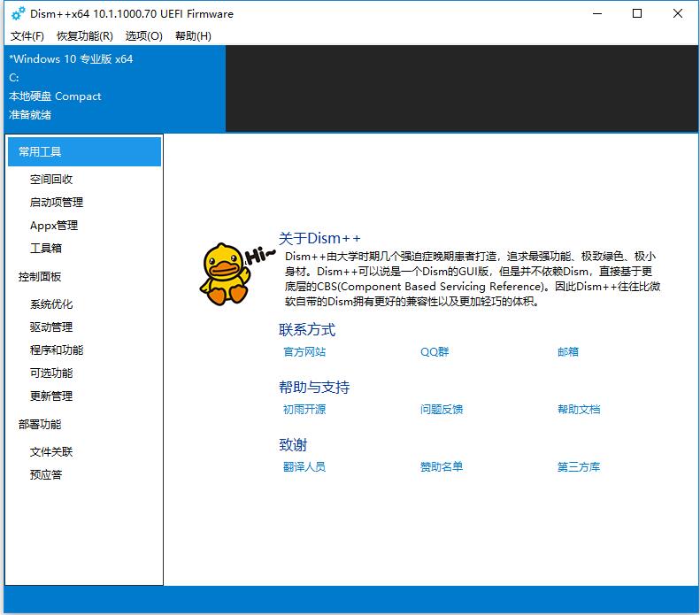Open 工具箱 from the sidebar
Image resolution: width=700 pixels, height=615 pixels.
click(46, 249)
